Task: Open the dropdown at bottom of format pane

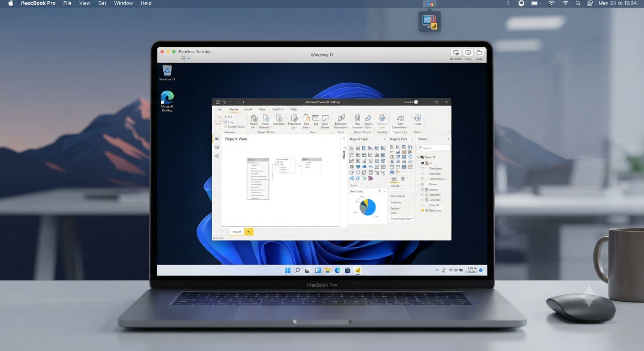Action: (x=402, y=218)
